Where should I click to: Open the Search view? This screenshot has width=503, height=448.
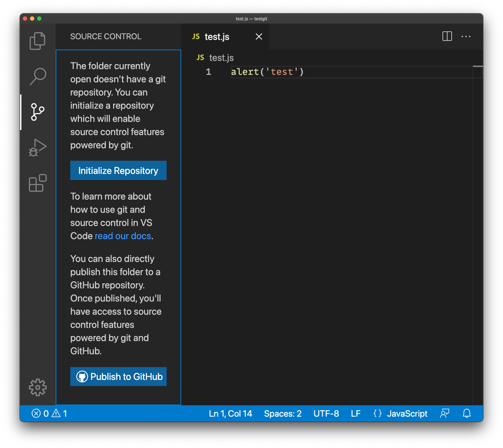click(x=37, y=76)
